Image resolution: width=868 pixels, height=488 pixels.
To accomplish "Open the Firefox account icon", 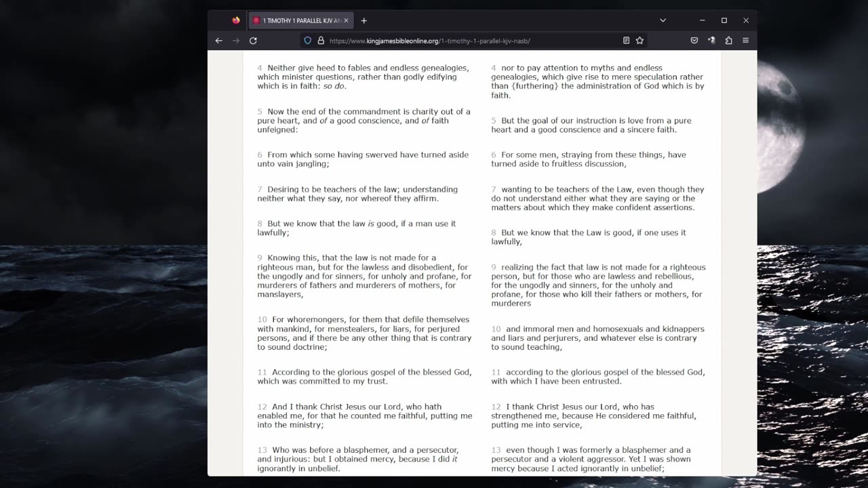I will pyautogui.click(x=711, y=41).
